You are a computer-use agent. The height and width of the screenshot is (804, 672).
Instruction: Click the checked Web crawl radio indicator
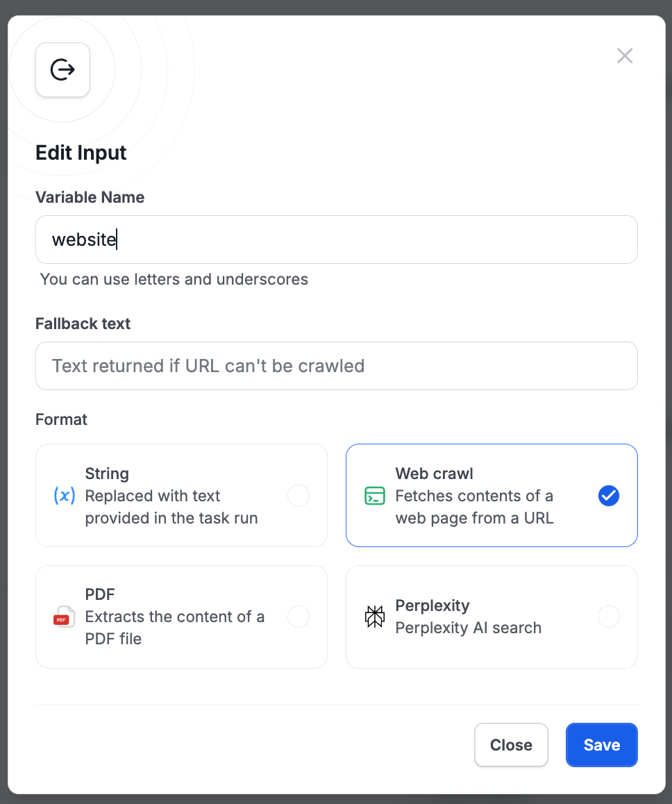pyautogui.click(x=609, y=496)
